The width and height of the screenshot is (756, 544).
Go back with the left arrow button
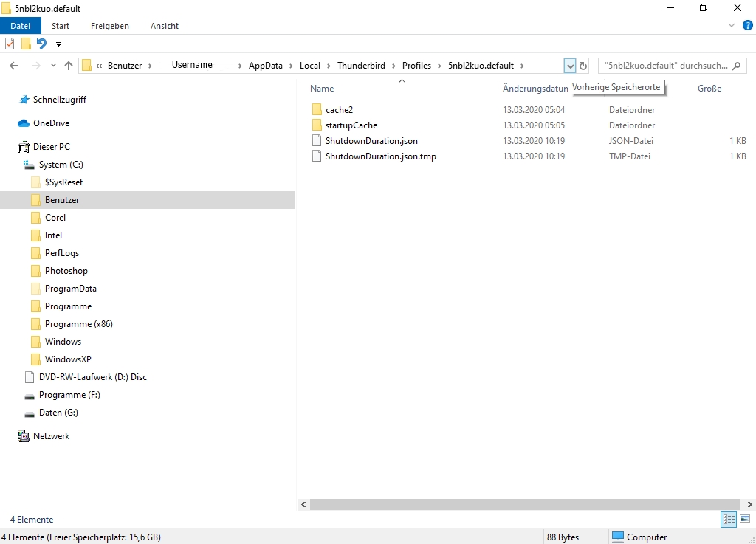pos(14,66)
